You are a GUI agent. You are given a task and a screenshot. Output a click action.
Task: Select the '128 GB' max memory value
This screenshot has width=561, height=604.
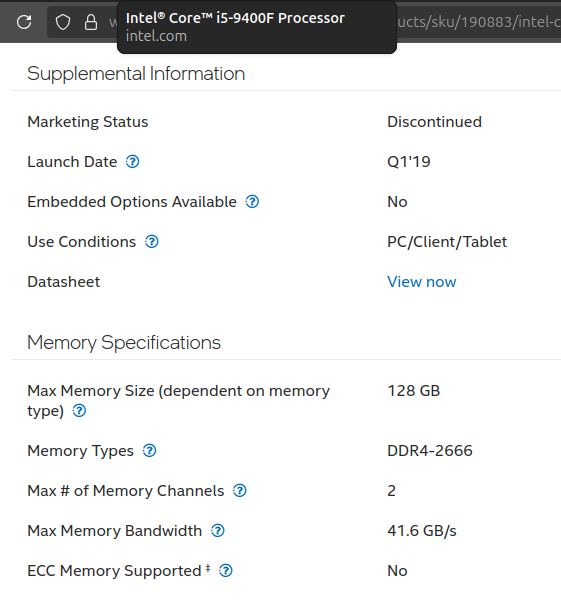coord(413,391)
